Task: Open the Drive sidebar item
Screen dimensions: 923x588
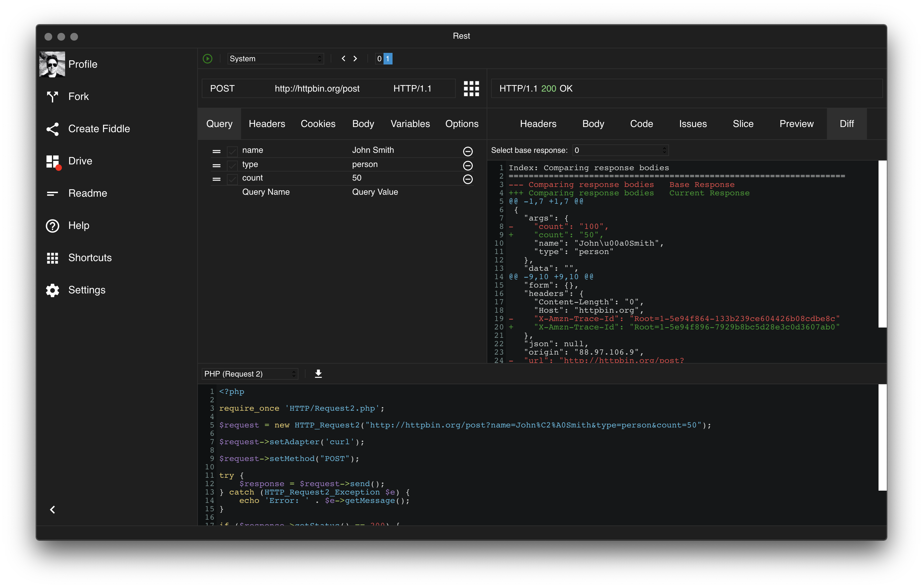Action: [80, 161]
